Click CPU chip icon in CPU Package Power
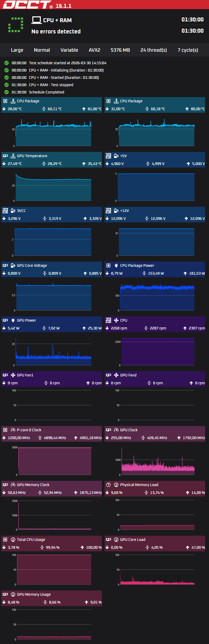 pos(108,265)
